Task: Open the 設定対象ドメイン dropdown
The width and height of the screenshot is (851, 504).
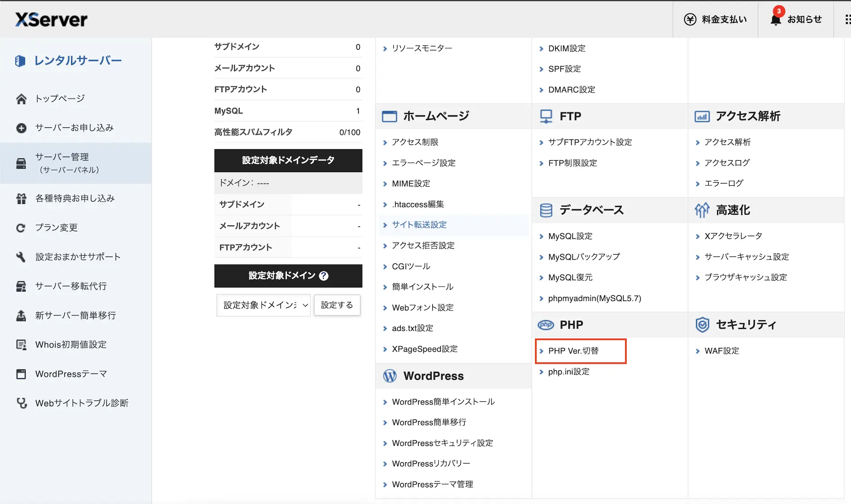Action: pyautogui.click(x=263, y=305)
